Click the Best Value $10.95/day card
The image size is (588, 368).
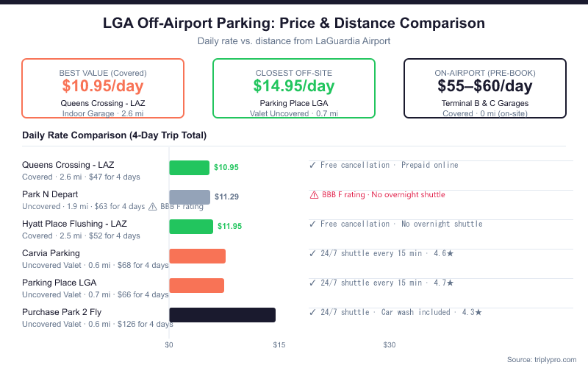click(x=103, y=88)
